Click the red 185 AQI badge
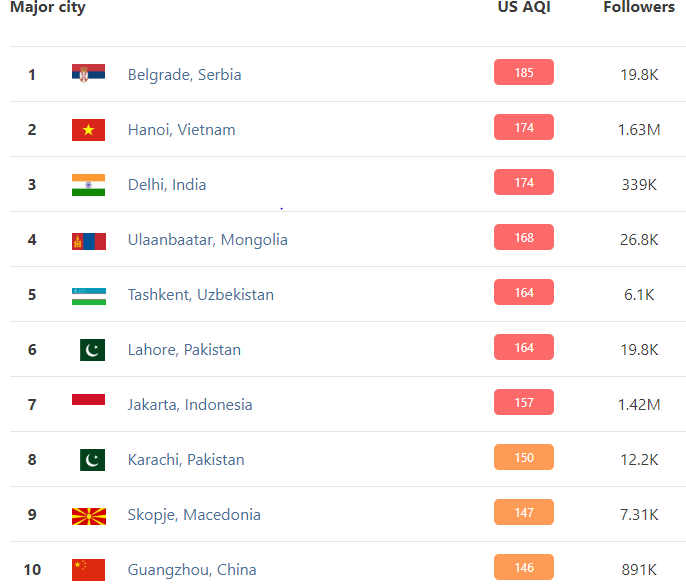The height and width of the screenshot is (586, 686). tap(524, 72)
